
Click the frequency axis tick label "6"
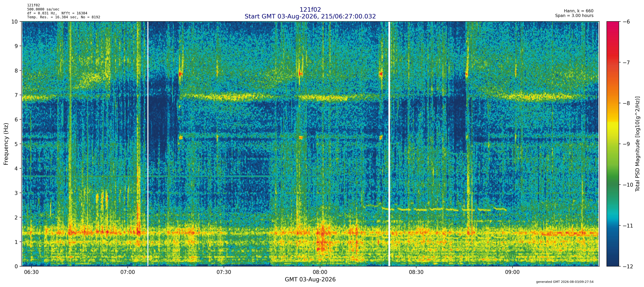(16, 120)
